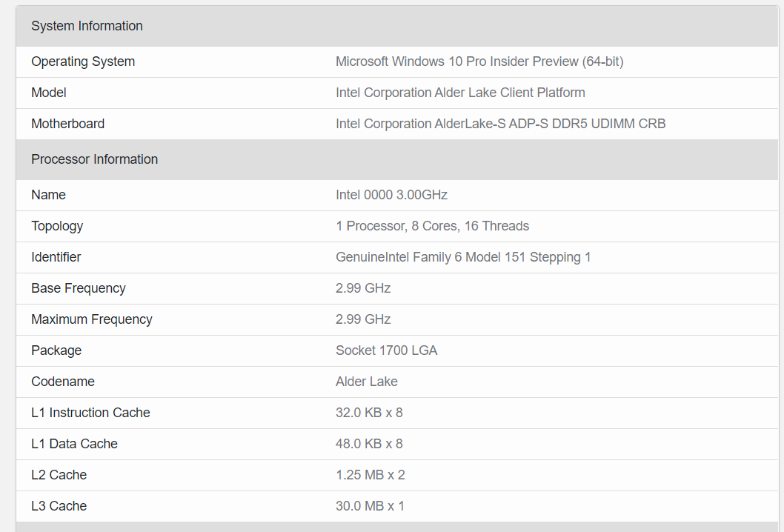784x532 pixels.
Task: Click the Maximum Frequency label
Action: pyautogui.click(x=92, y=319)
